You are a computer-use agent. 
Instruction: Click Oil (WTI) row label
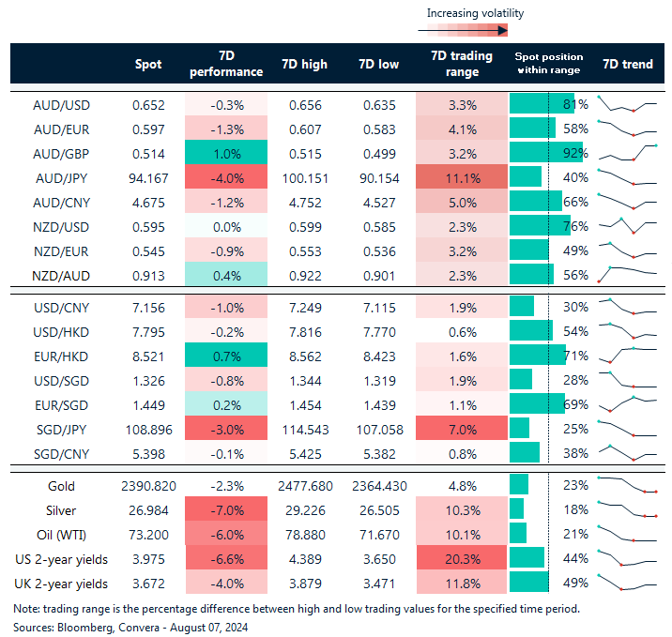click(61, 535)
